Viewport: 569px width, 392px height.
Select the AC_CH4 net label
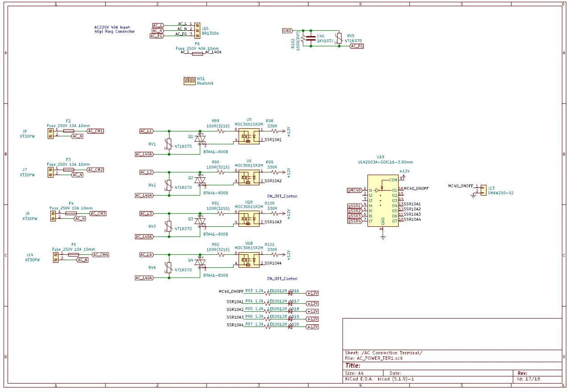click(101, 254)
